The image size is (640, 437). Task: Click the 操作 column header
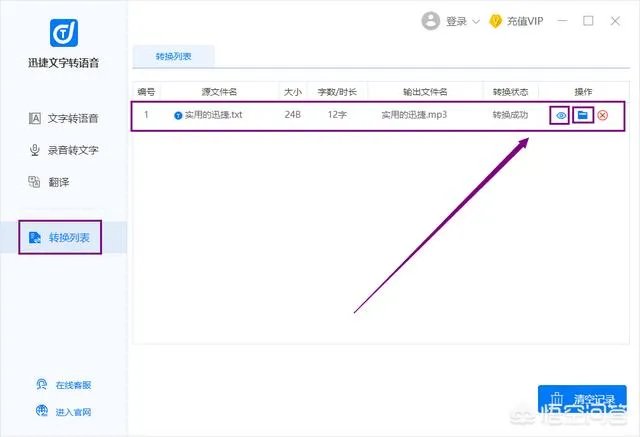583,92
